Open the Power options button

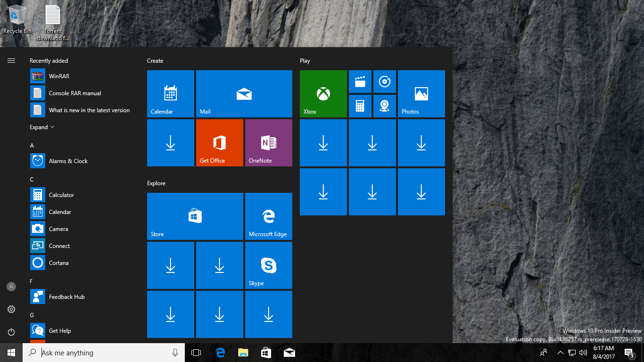(x=11, y=332)
